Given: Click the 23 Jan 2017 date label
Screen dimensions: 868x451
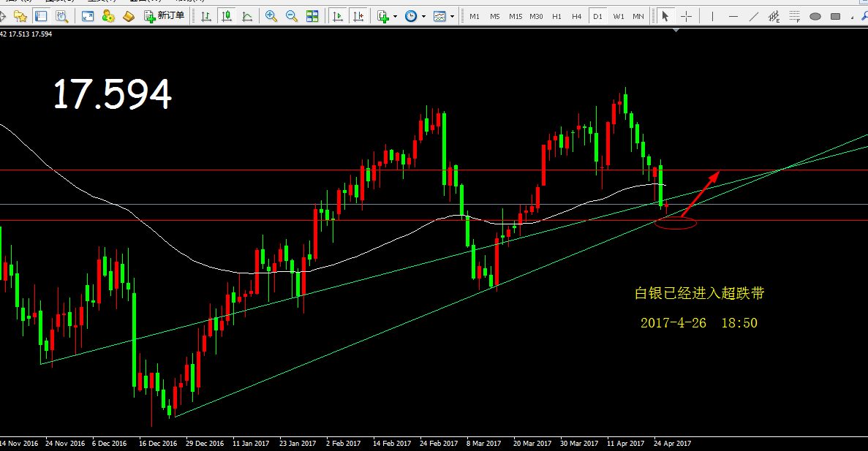Looking at the screenshot, I should click(298, 443).
